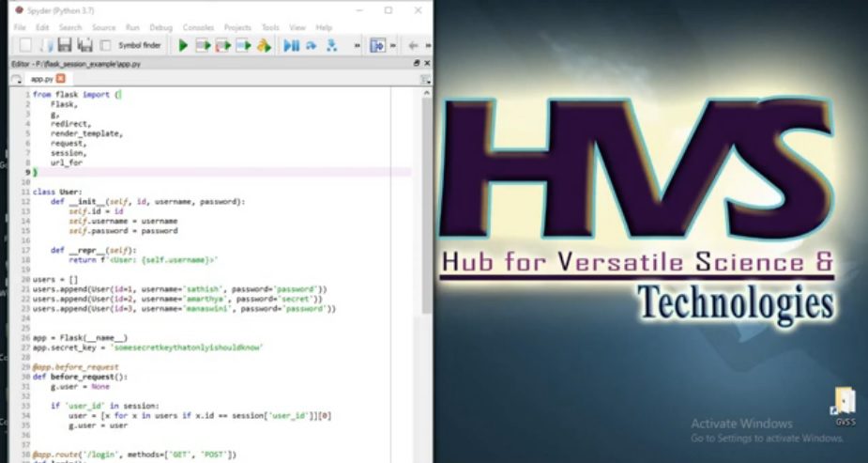Click the 'def __init__' line
Image resolution: width=868 pixels, height=463 pixels.
click(x=148, y=202)
